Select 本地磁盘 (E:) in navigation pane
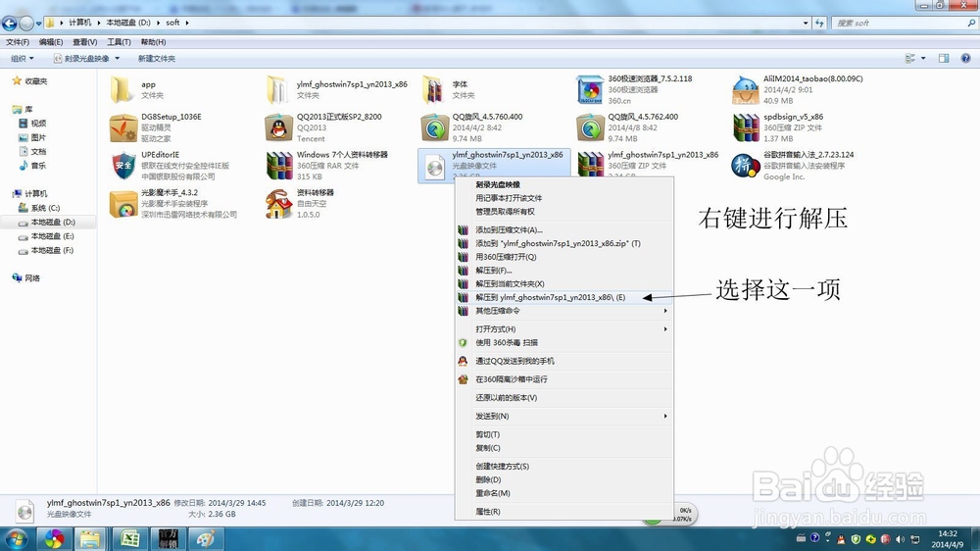 click(46, 236)
